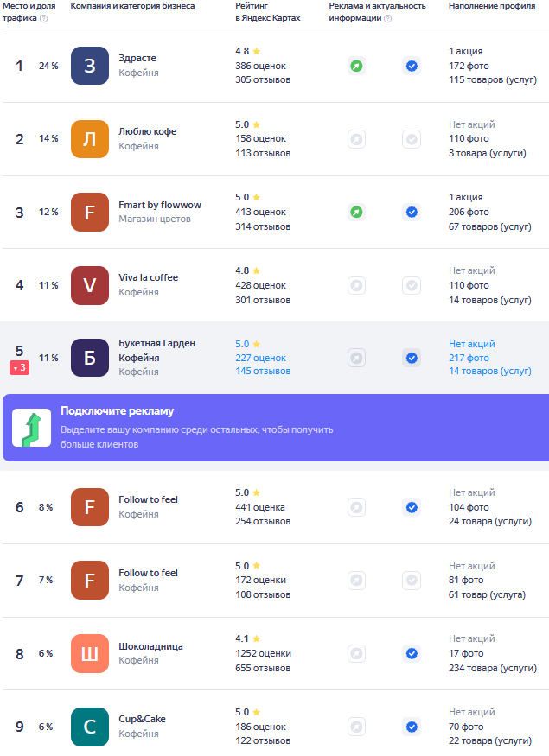Select the Шоколадница company avatar
Screen dimensions: 549x756
(x=90, y=654)
